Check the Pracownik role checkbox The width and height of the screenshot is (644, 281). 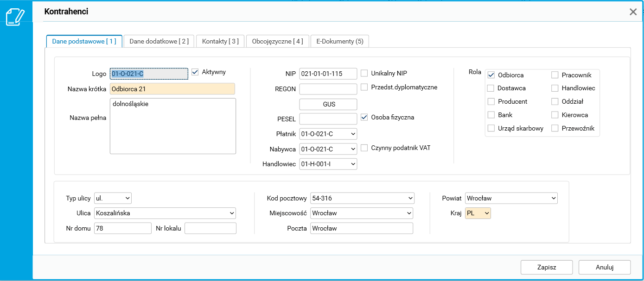click(x=555, y=75)
